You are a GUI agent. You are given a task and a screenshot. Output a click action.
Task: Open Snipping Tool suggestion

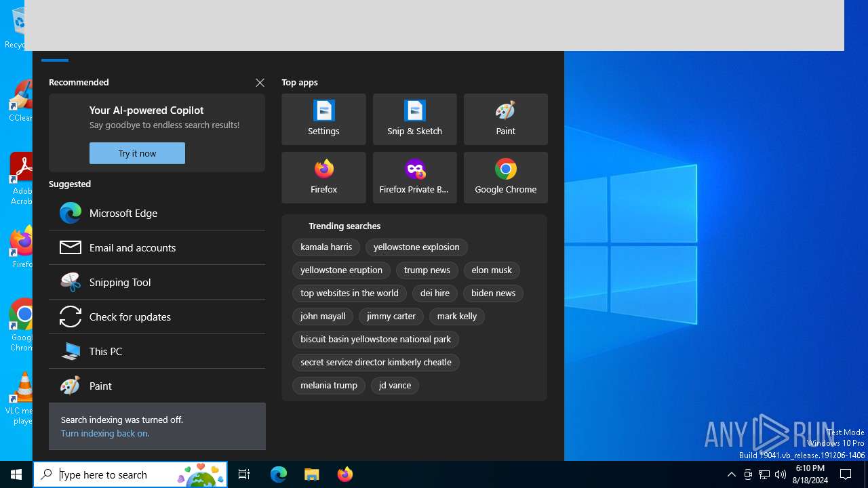[x=157, y=282]
